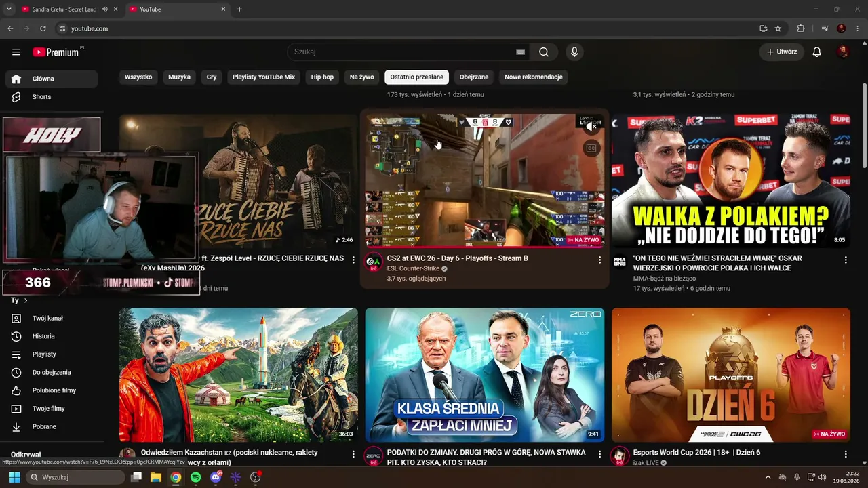Select the Wszystko filter chip
868x488 pixels.
[138, 77]
